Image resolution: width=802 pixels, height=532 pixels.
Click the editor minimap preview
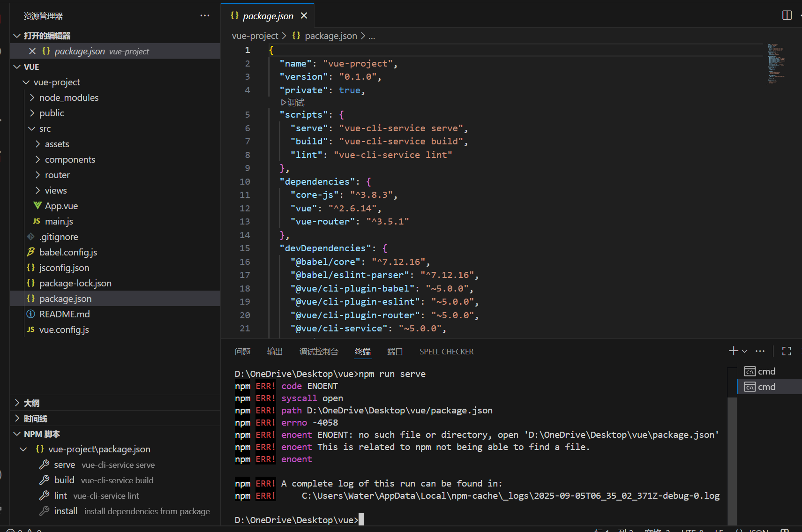tap(776, 64)
